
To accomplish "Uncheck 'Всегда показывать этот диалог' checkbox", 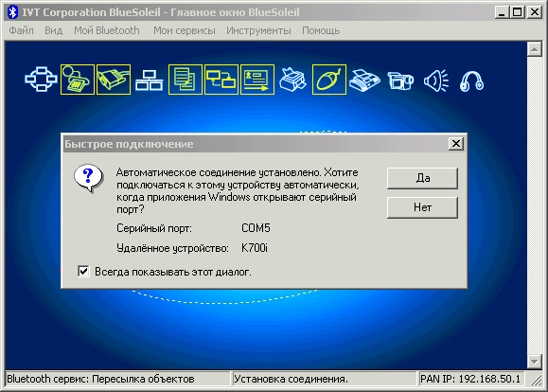I will (83, 272).
